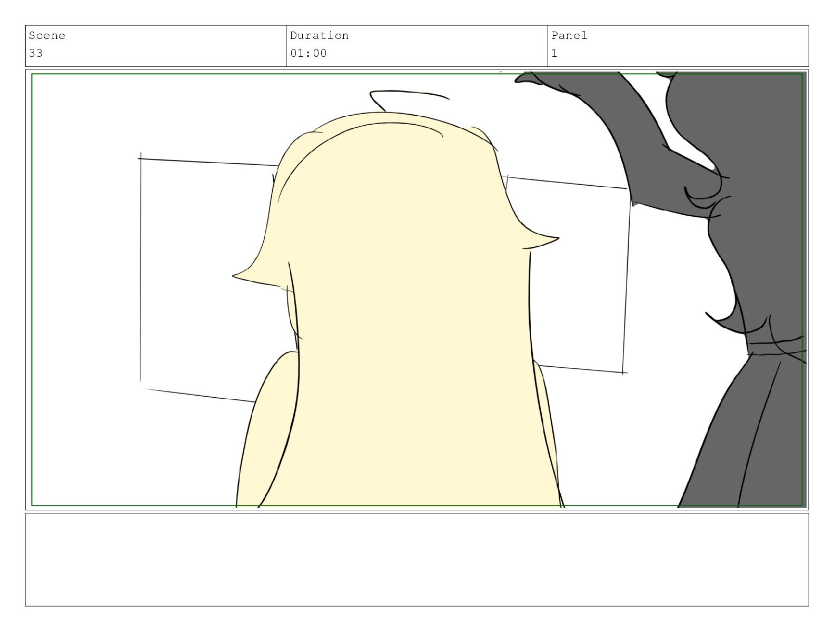Select the panel number 1
Image resolution: width=834 pixels, height=644 pixels.
tap(554, 53)
